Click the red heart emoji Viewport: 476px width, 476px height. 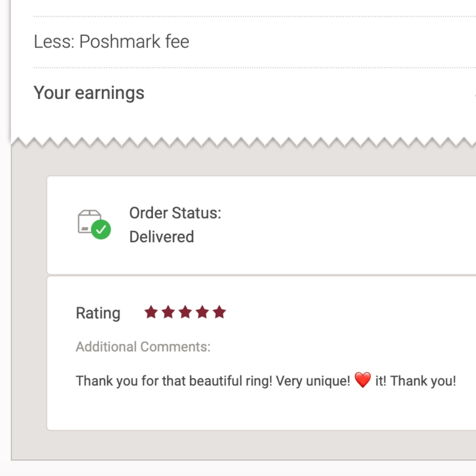pyautogui.click(x=363, y=380)
